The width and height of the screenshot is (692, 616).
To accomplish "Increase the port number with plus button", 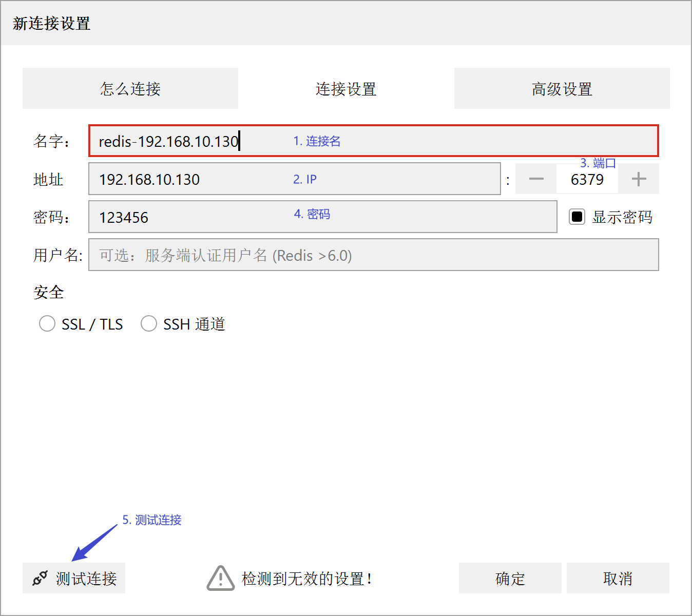I will (x=639, y=179).
